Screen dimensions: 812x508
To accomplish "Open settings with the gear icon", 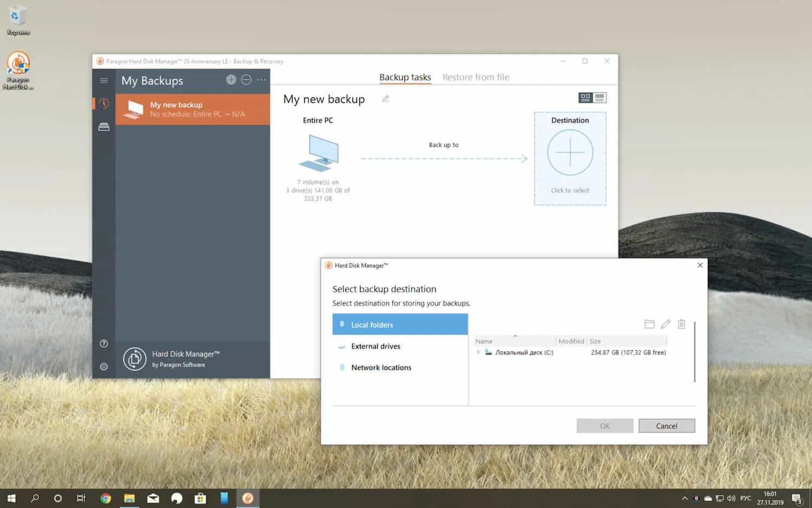I will click(x=104, y=367).
